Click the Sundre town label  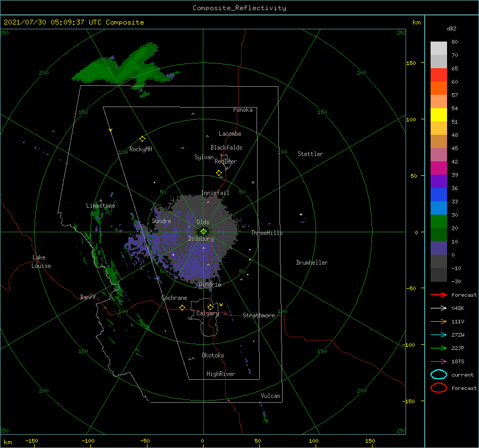click(161, 221)
